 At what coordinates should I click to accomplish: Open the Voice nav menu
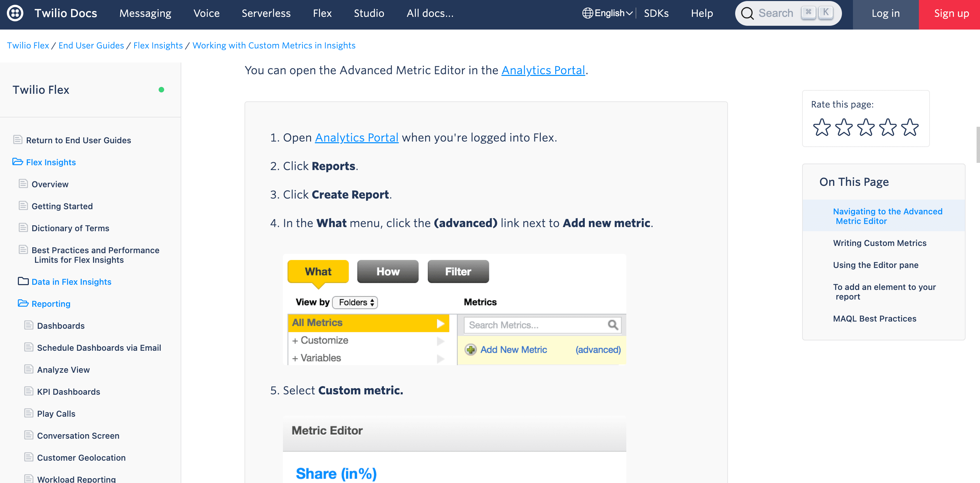207,13
